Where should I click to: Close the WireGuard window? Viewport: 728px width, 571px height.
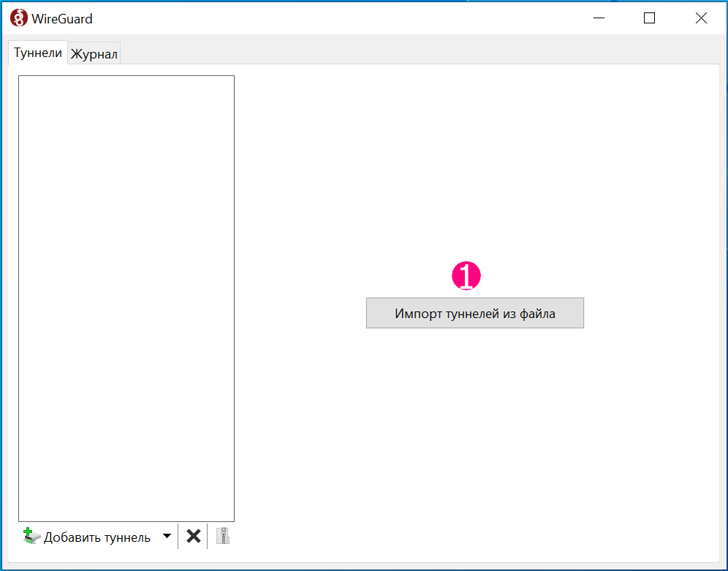point(701,18)
